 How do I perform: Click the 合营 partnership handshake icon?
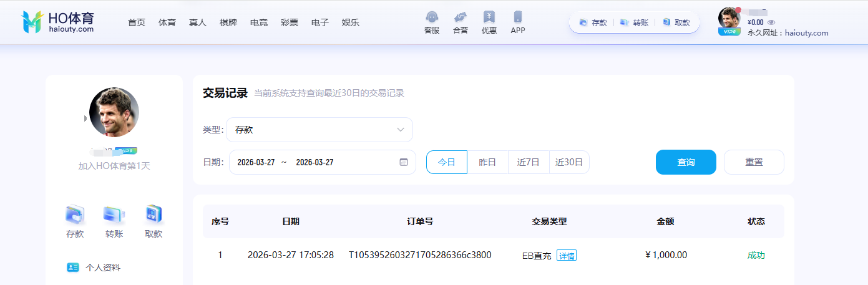point(461,17)
